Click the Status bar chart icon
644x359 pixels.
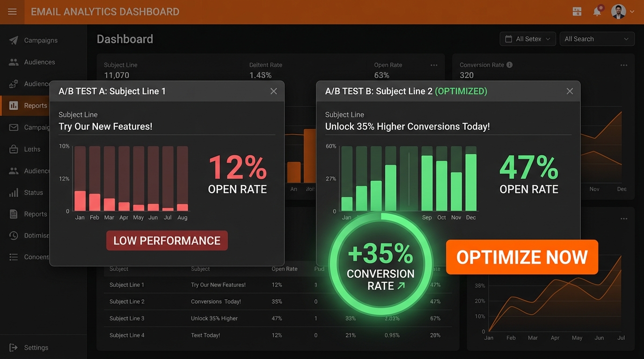pyautogui.click(x=14, y=193)
